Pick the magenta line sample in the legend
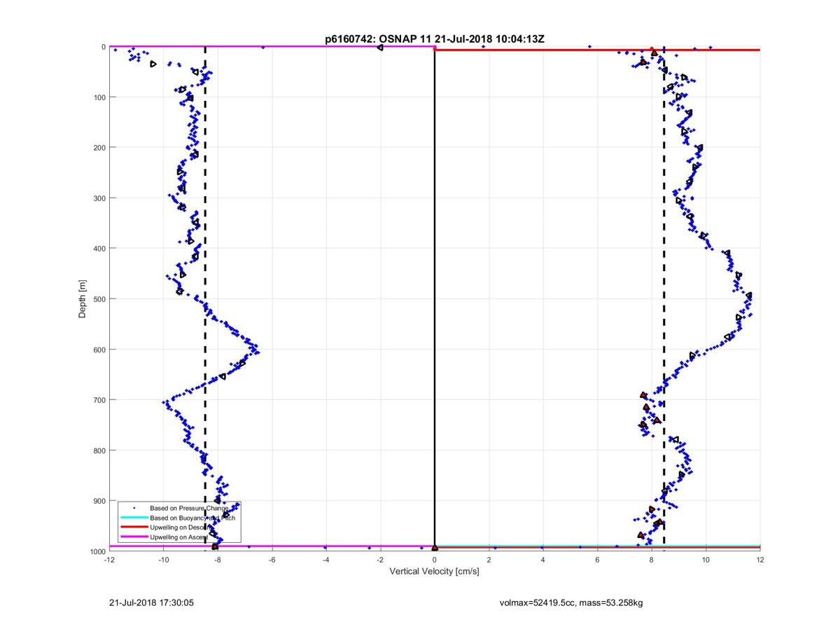Image resolution: width=840 pixels, height=620 pixels. 134,537
